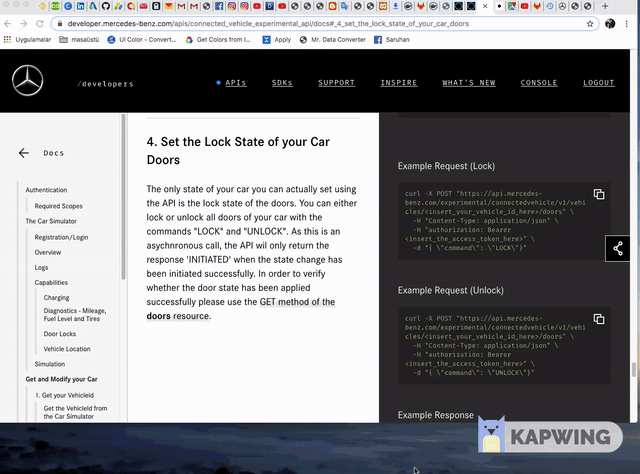Open the Uygulamalar apps grid
Image resolution: width=640 pixels, height=474 pixels.
point(27,40)
